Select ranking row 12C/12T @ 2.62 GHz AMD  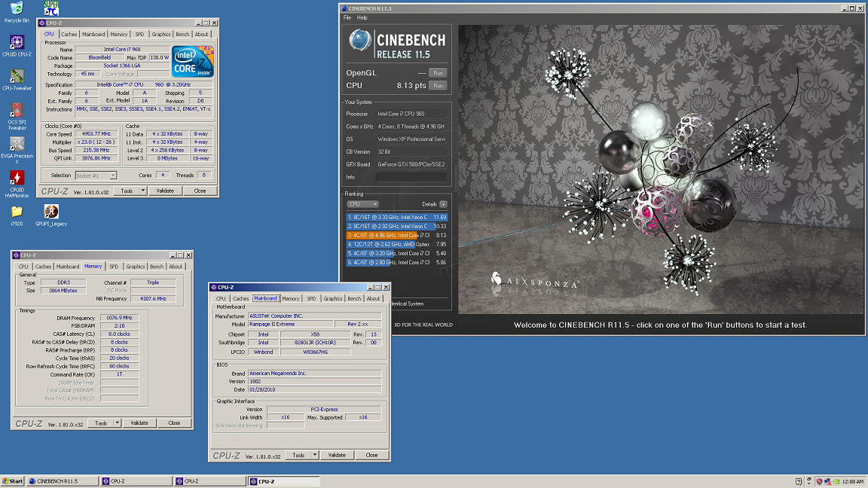click(x=396, y=244)
